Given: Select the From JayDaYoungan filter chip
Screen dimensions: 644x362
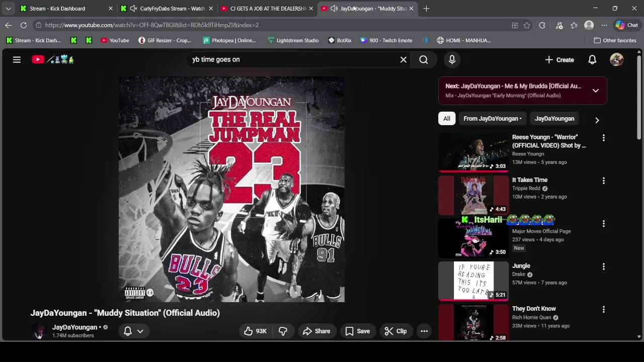Looking at the screenshot, I should point(492,119).
